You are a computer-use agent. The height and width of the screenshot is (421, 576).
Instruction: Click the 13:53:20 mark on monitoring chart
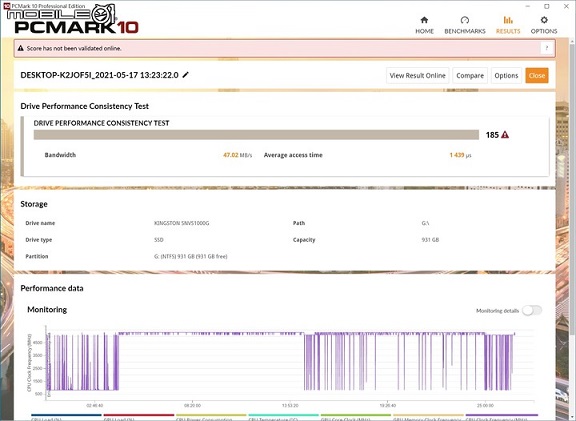(x=290, y=405)
